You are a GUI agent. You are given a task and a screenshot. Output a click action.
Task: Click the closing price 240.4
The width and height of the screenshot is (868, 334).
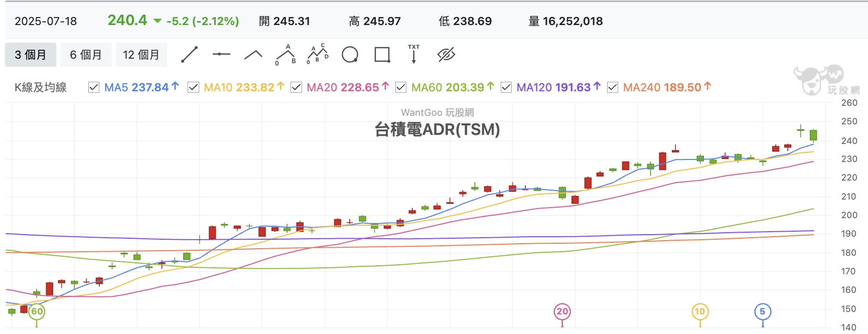[x=127, y=20]
